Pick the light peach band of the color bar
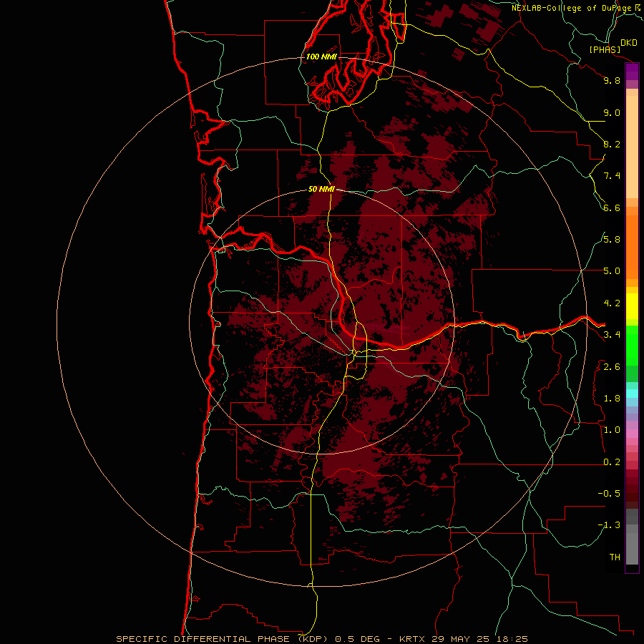The width and height of the screenshot is (644, 644). click(x=632, y=147)
